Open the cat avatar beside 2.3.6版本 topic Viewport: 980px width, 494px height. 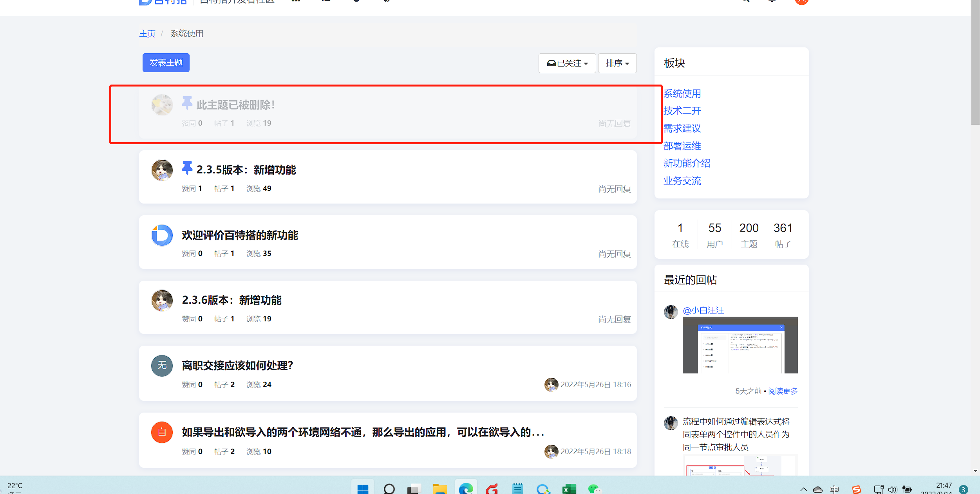(162, 301)
